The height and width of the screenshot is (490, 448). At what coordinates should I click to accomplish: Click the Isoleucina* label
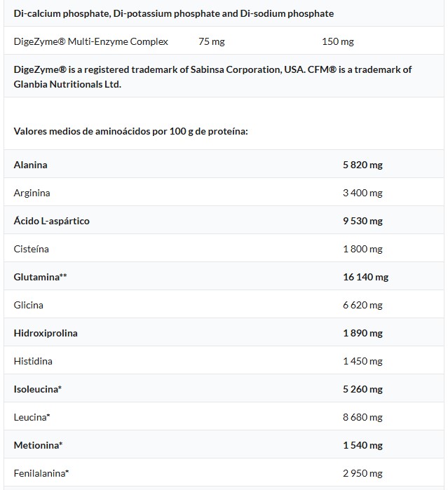[x=38, y=389]
